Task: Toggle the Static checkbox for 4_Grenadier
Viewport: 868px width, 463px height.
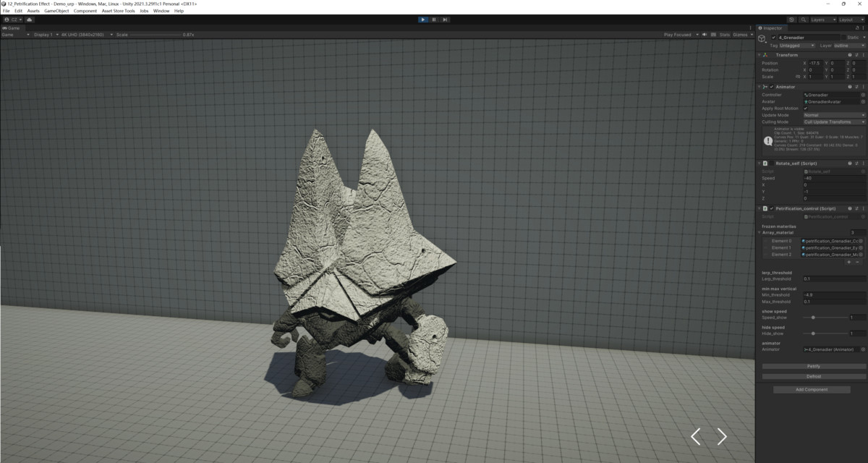Action: point(843,37)
